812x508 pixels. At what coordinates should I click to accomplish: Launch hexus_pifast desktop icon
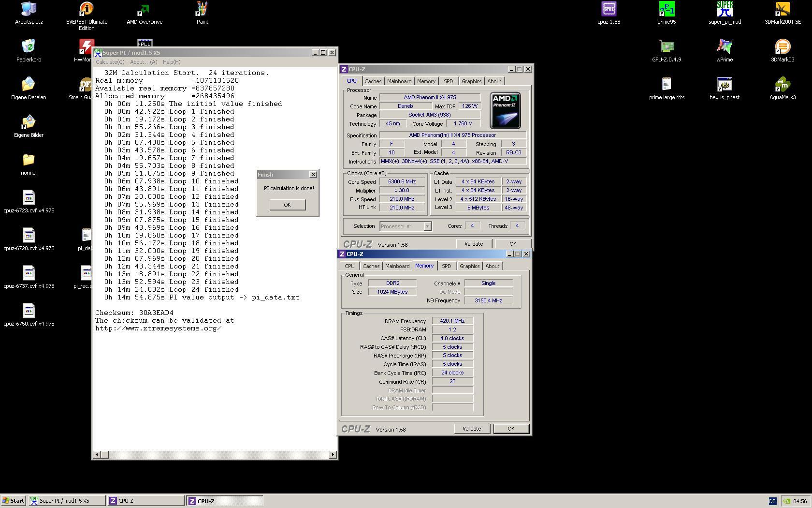(x=725, y=89)
